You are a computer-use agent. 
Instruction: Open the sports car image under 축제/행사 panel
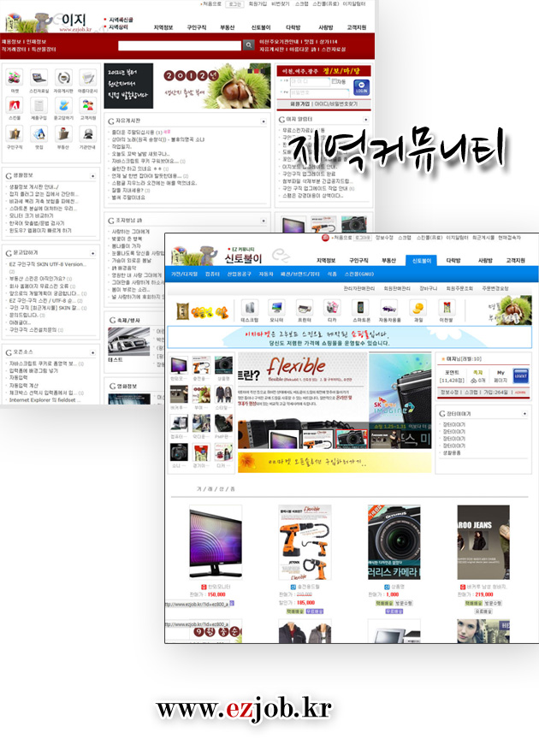[129, 341]
